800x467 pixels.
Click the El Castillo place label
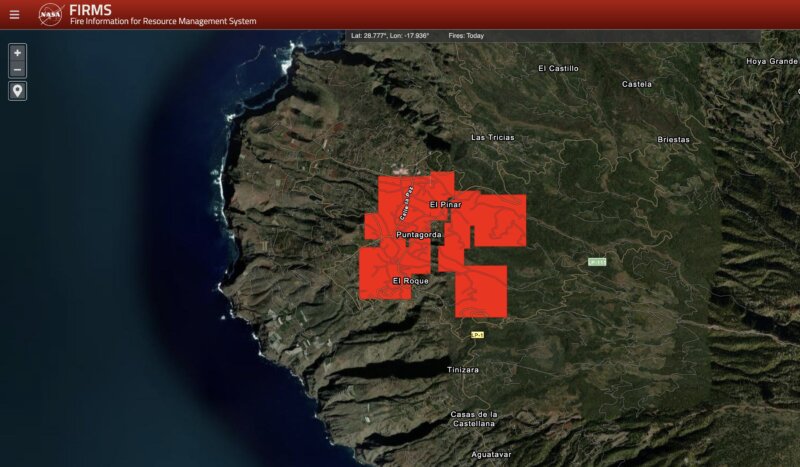(x=558, y=68)
